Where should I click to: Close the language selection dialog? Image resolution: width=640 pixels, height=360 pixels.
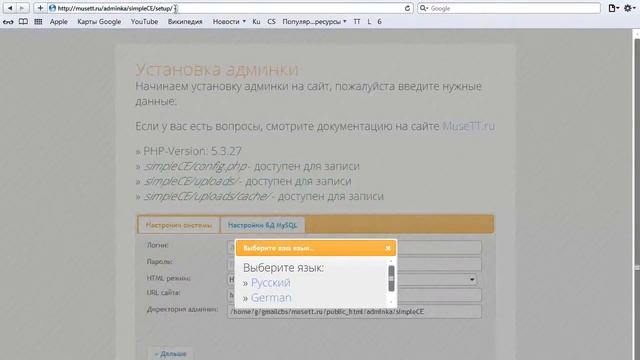pyautogui.click(x=388, y=248)
